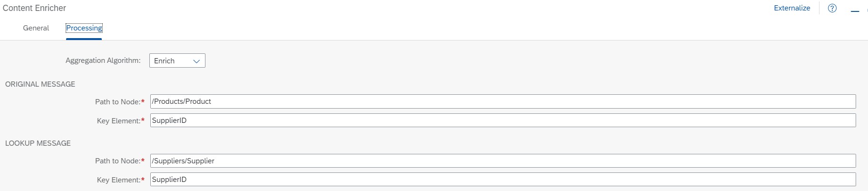This screenshot has width=868, height=191.
Task: Focus the /Suppliers/Supplier path field
Action: [x=503, y=161]
